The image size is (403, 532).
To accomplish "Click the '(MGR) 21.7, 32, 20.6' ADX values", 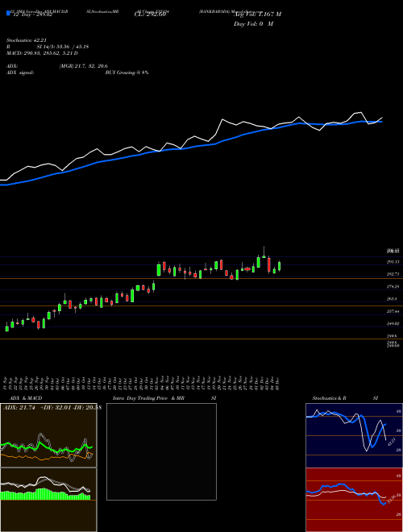I will click(x=84, y=66).
